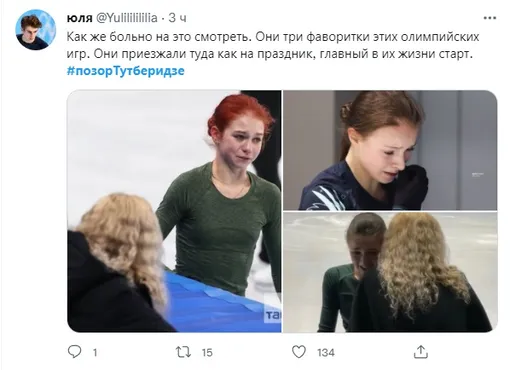
Task: Like the tweet with the heart icon
Action: [x=299, y=352]
